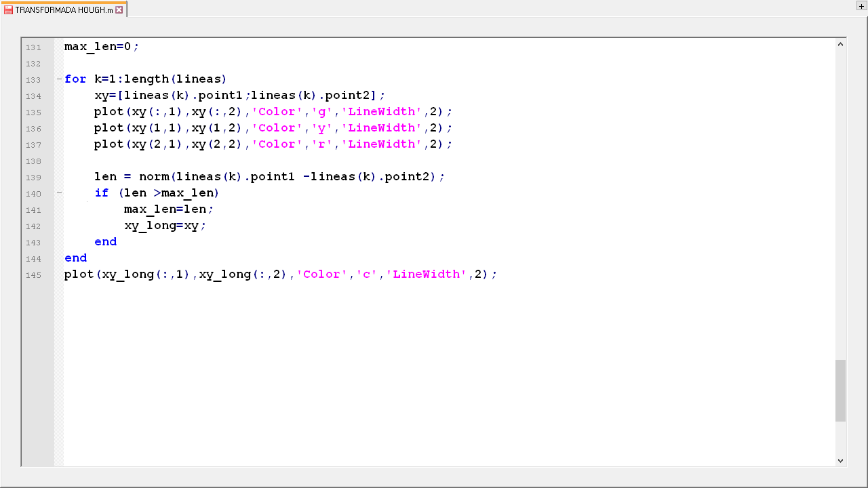Click line number 131 in the gutter
Viewport: 868px width, 488px height.
[x=33, y=47]
